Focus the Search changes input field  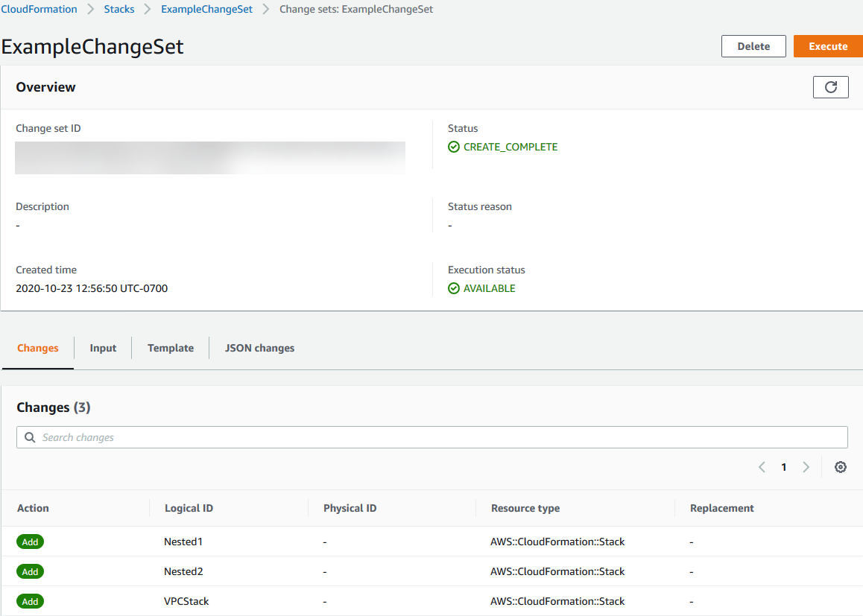(x=440, y=437)
